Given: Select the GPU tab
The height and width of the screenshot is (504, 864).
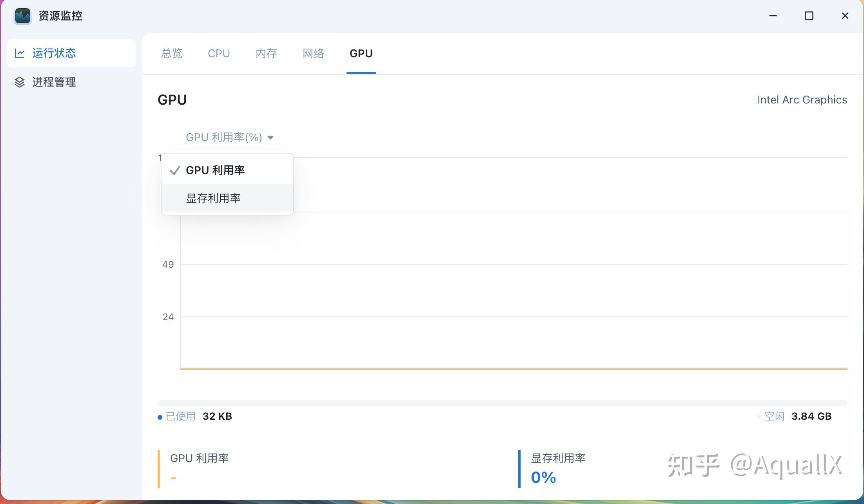Looking at the screenshot, I should pos(361,53).
